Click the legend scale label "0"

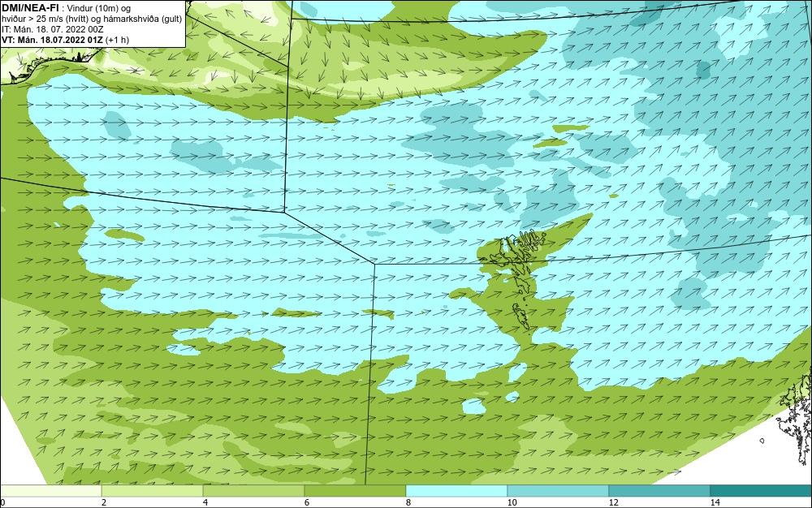click(2, 502)
